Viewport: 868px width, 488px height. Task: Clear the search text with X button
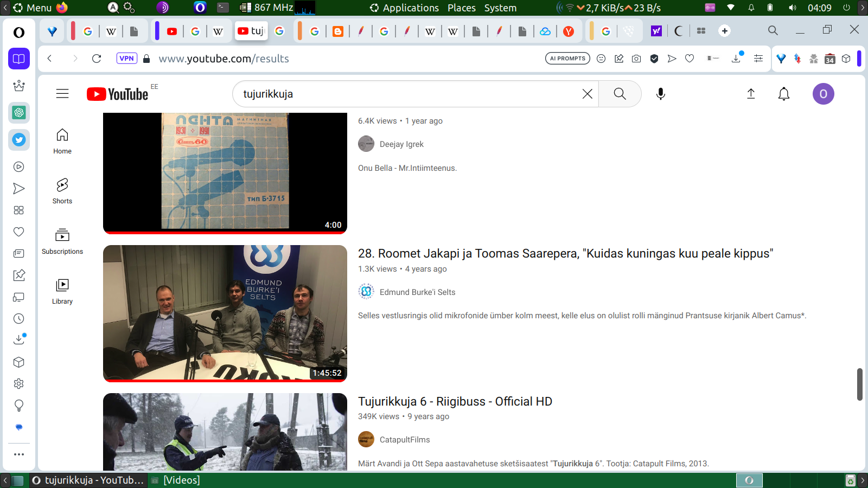[x=587, y=94]
